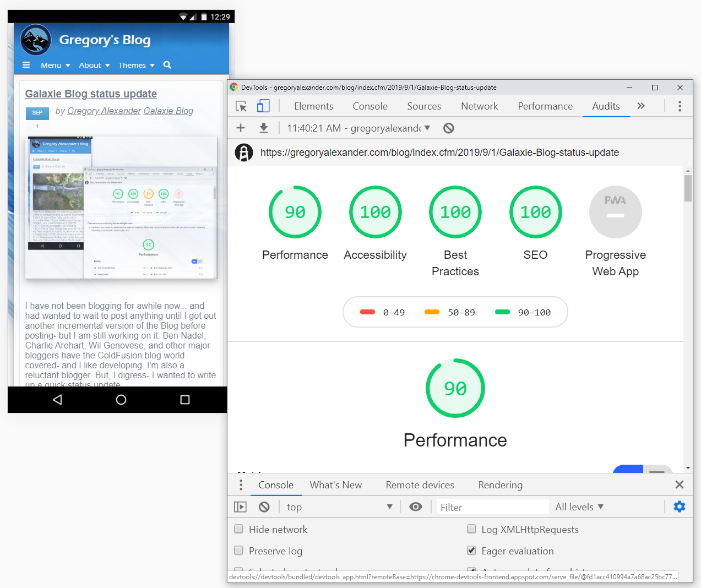Uncheck Eager evaluation checkbox

coord(471,551)
